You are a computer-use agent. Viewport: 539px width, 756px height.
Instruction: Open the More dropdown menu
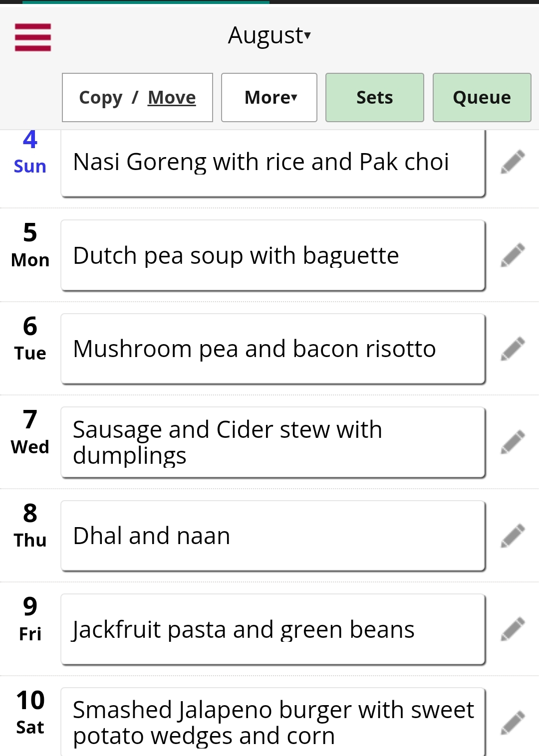pos(269,97)
